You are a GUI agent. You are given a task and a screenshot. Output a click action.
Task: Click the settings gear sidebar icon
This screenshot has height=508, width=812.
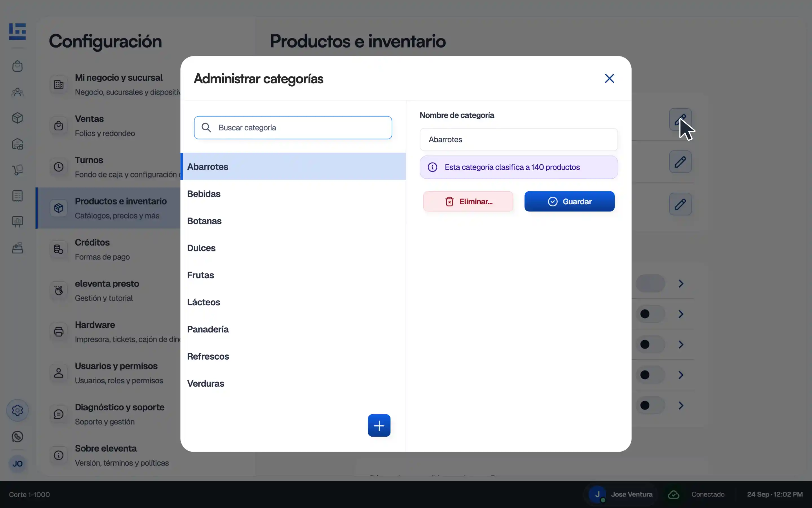pos(17,410)
